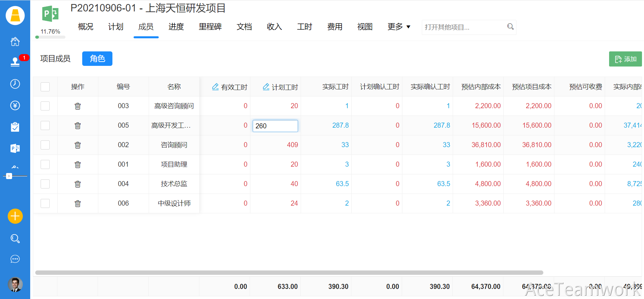Click the horizontal table scrollbar
The image size is (644, 299).
[289, 272]
